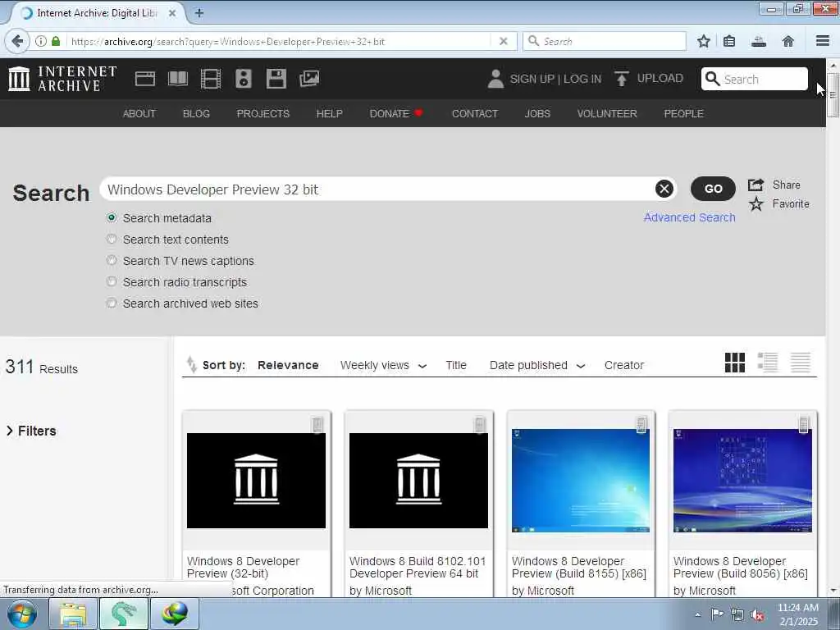840x630 pixels.
Task: Switch to extended list view
Action: click(x=768, y=363)
